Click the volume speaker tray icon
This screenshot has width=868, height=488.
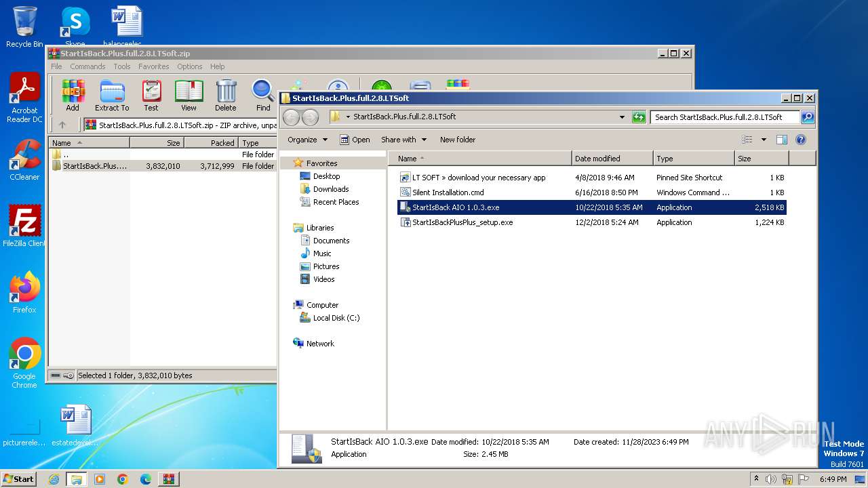[x=770, y=479]
